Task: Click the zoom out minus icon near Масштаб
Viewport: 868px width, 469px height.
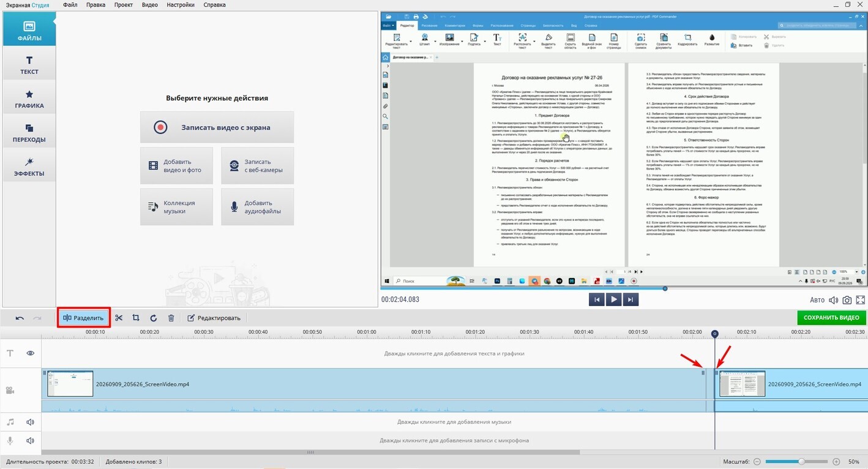Action: click(x=757, y=461)
